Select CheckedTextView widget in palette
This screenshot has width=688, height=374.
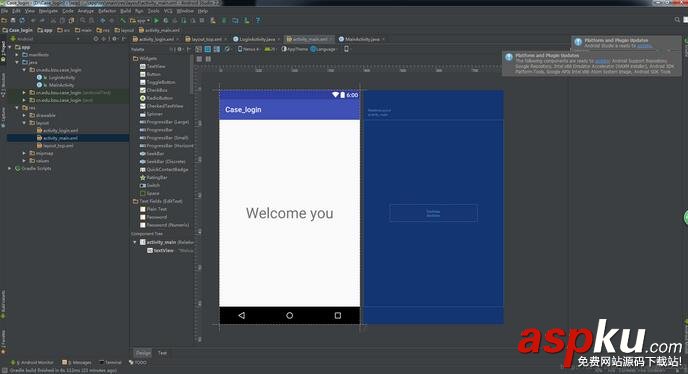[161, 106]
